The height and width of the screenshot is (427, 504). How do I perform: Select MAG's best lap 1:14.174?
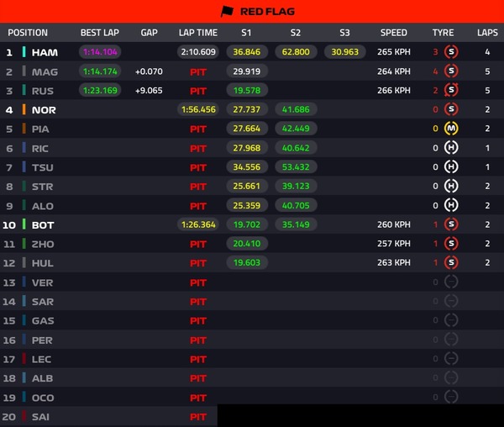(x=100, y=71)
